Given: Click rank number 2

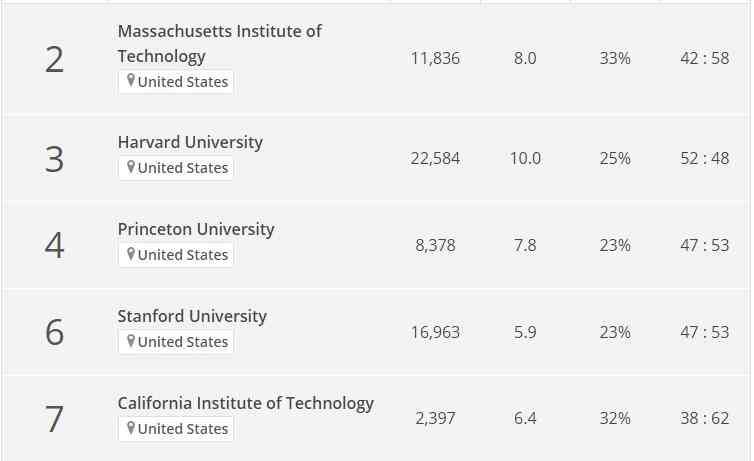Looking at the screenshot, I should (54, 60).
